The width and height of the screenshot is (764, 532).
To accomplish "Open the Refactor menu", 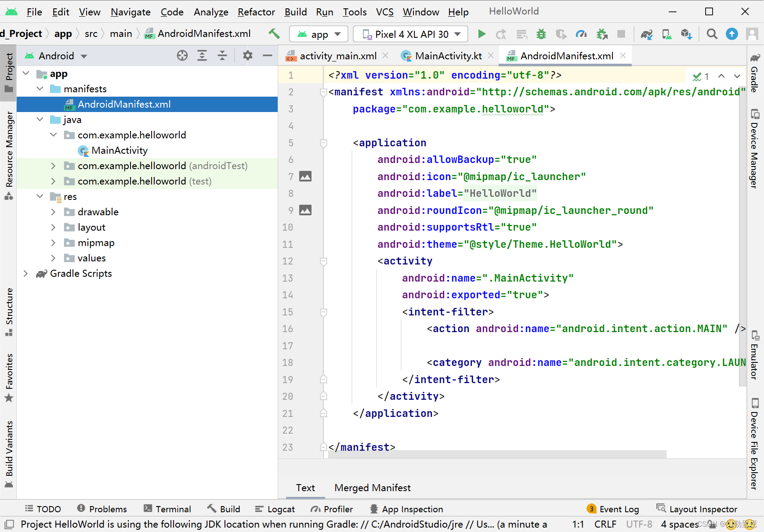I will (256, 12).
